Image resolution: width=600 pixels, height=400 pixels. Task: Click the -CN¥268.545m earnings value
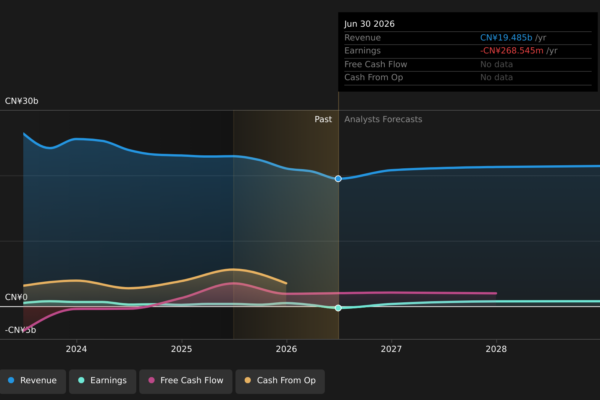click(512, 51)
